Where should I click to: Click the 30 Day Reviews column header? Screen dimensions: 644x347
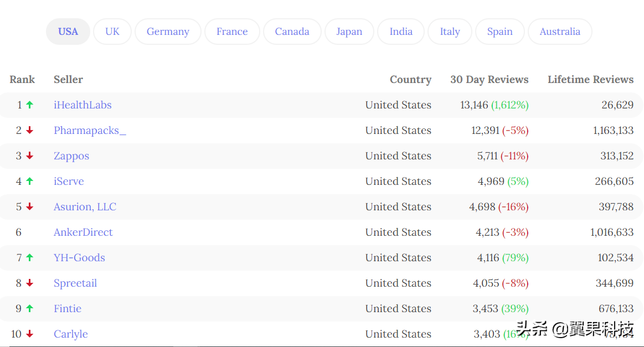tap(489, 80)
